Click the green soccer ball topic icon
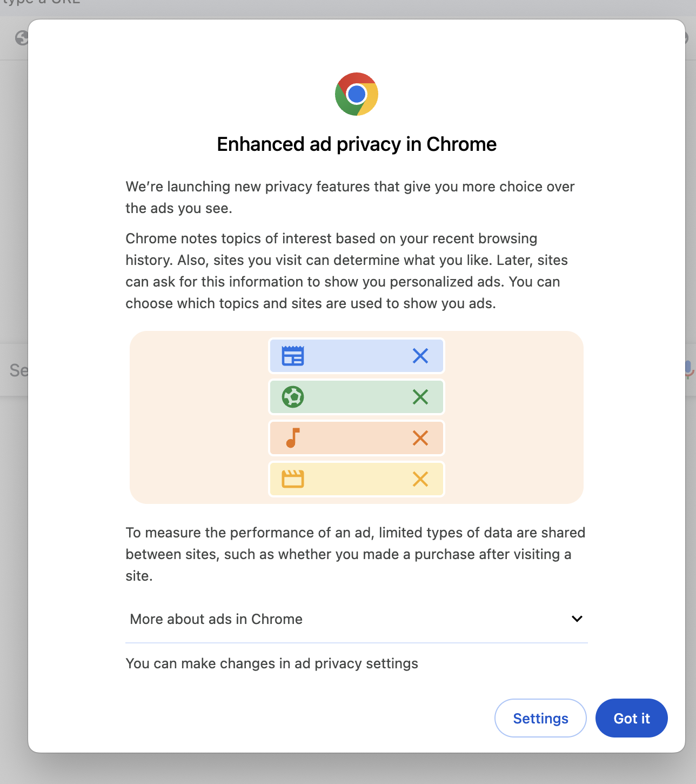 [293, 397]
